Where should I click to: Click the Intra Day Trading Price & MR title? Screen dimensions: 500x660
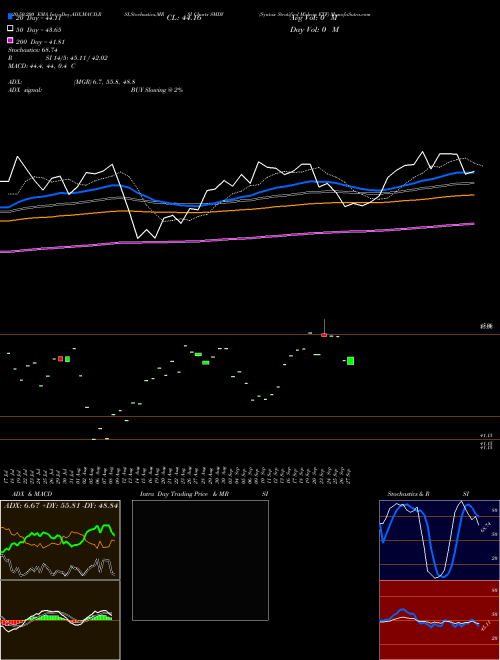tap(184, 493)
